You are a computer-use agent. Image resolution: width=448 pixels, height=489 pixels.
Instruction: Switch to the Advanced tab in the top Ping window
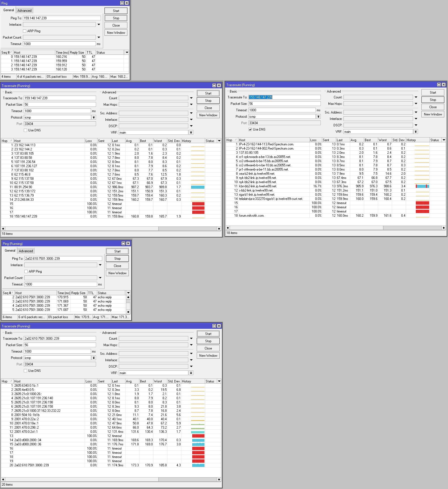(x=24, y=10)
